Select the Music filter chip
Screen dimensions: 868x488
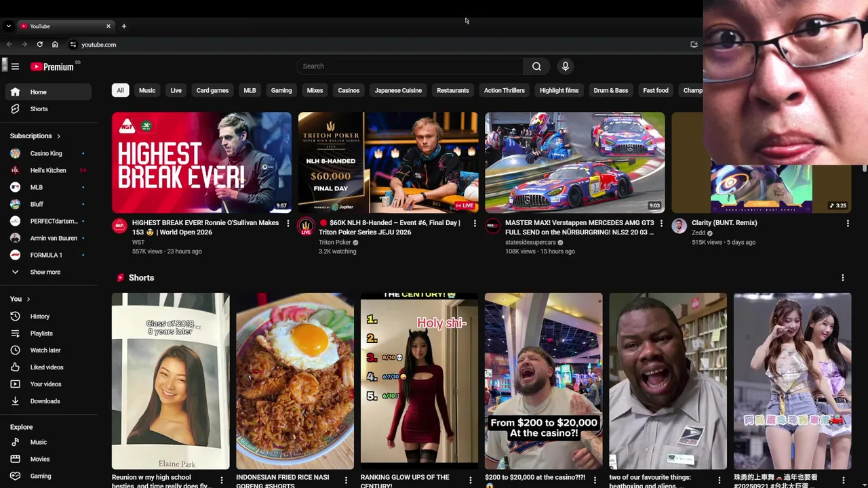147,91
